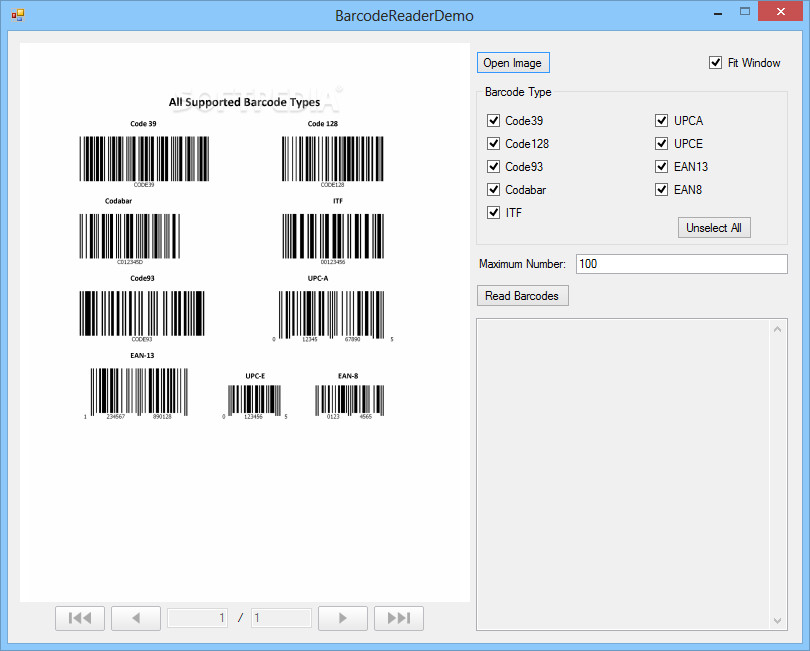Click the current page number field
Viewport: 810px width, 651px height.
click(197, 618)
